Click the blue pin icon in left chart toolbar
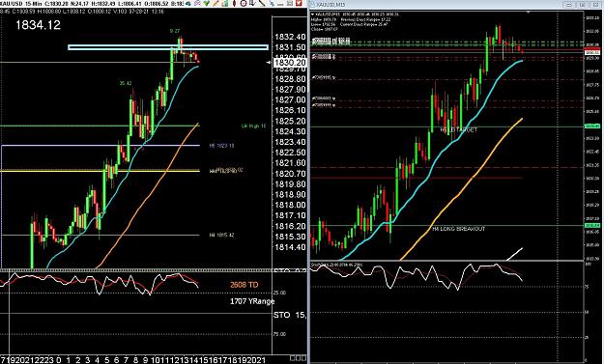The width and height of the screenshot is (604, 364). click(x=272, y=4)
